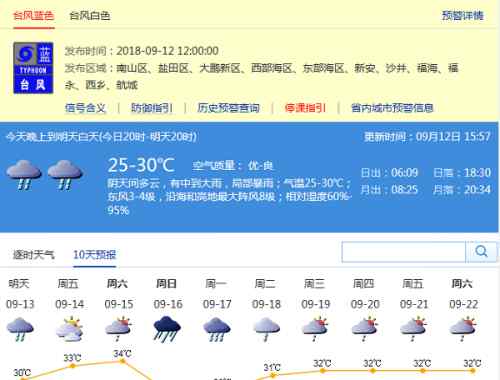The width and height of the screenshot is (500, 380).
Task: Click the 09-18 light rain cloud icon
Action: click(266, 329)
